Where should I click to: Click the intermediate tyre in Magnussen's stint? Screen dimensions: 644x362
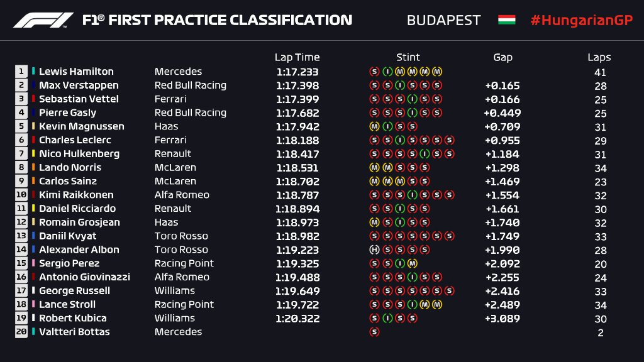(x=387, y=126)
